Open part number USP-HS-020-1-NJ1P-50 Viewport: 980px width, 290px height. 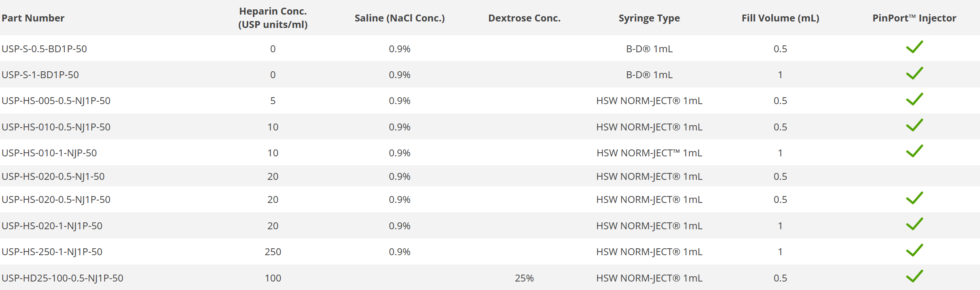pyautogui.click(x=52, y=226)
